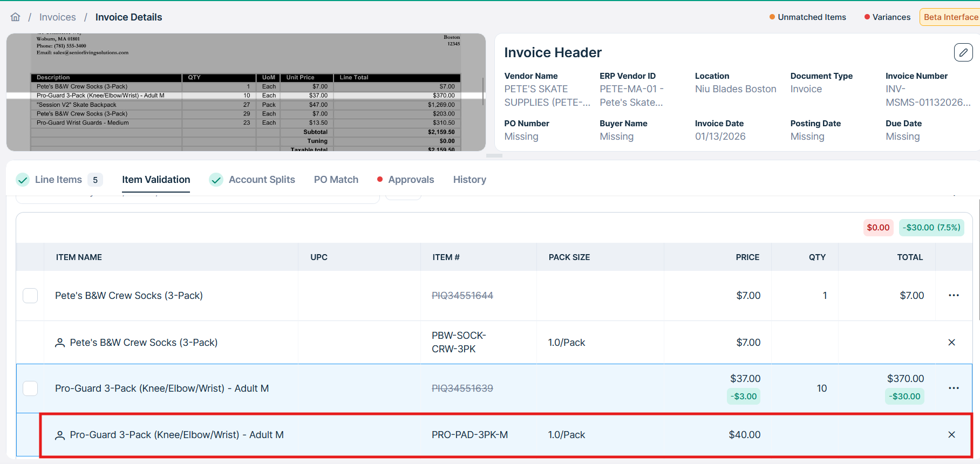Click the struck-through item number PIQ34551639

tap(462, 388)
